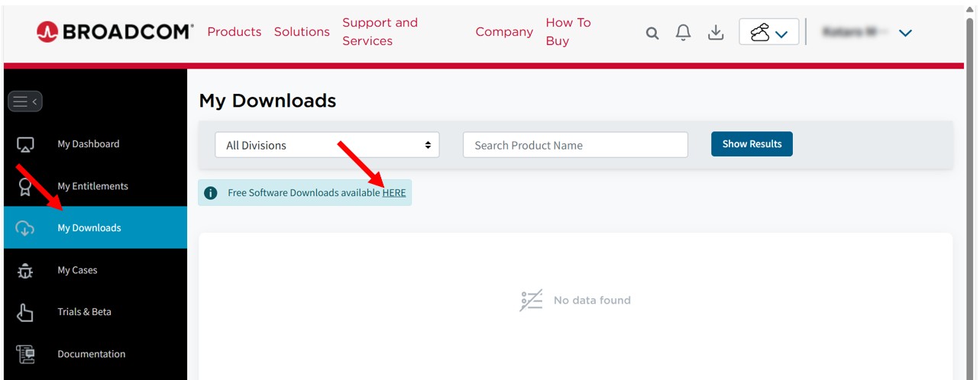
Task: Click the download tray icon in header
Action: coord(716,32)
